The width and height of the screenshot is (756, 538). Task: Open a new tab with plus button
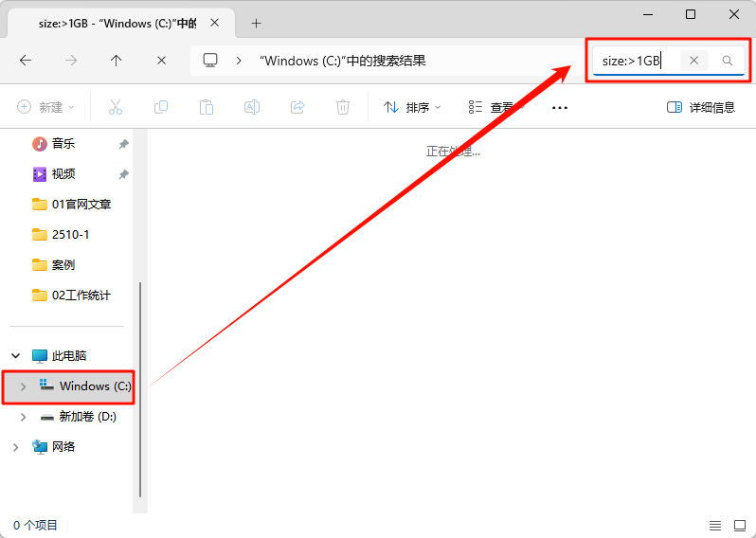tap(256, 23)
